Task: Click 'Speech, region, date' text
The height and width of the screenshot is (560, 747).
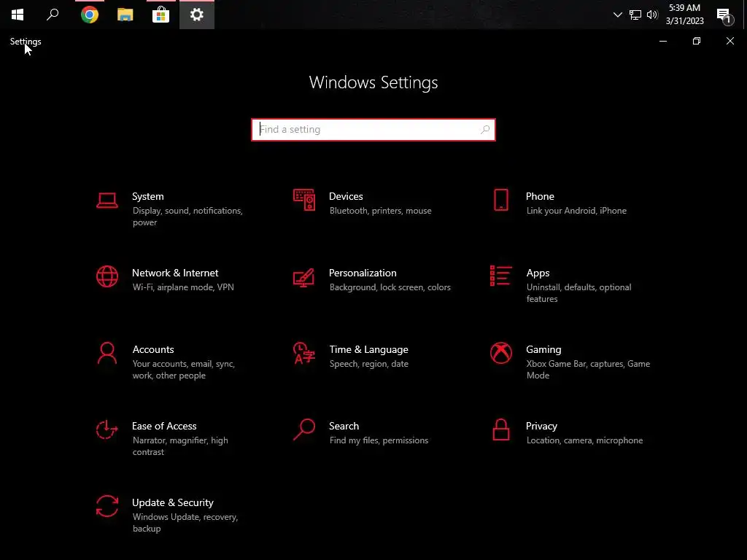Action: pos(368,364)
